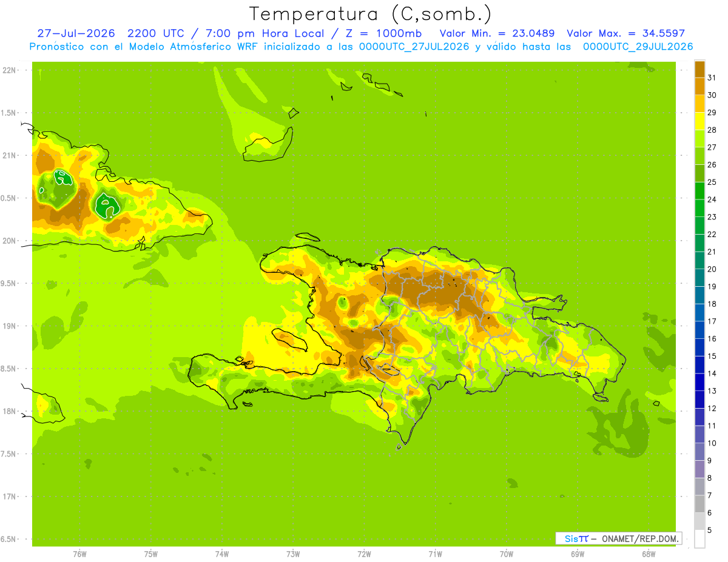The width and height of the screenshot is (728, 562).
Task: Click the '73W' longitude axis label
Action: [293, 554]
